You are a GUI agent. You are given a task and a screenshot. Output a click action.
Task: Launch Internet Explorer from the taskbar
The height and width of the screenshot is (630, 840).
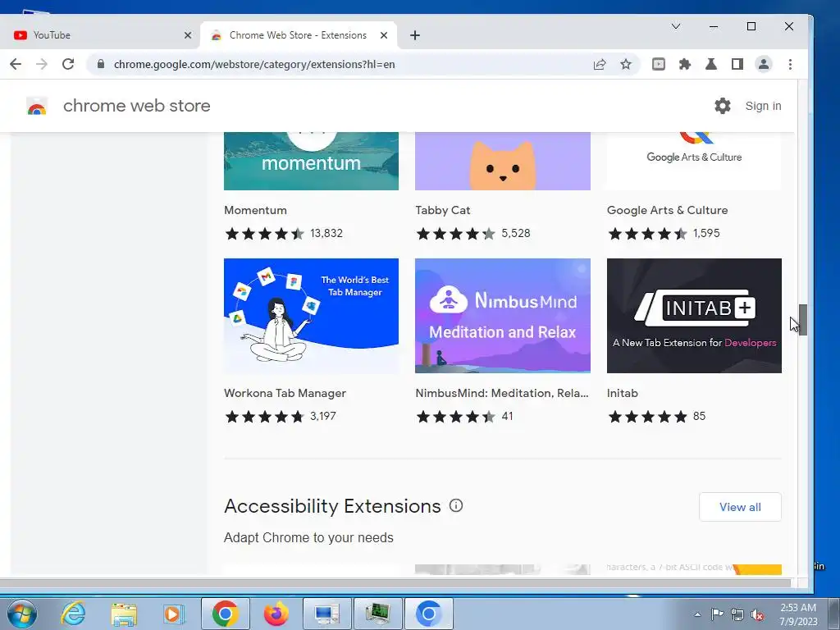coord(72,614)
